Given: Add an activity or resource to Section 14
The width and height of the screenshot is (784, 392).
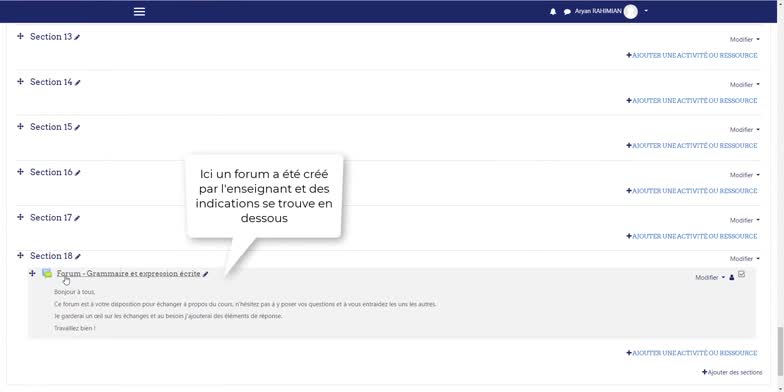Looking at the screenshot, I should [692, 100].
